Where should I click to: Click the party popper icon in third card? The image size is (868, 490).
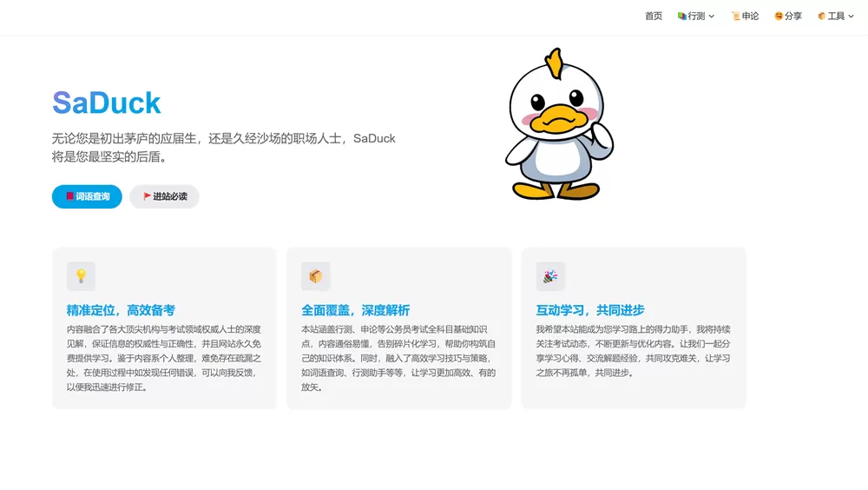click(x=550, y=276)
